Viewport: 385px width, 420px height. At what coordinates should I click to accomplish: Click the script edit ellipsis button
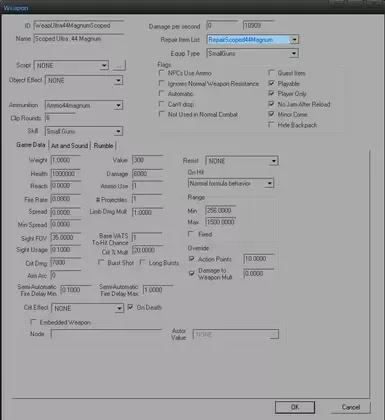pyautogui.click(x=119, y=66)
